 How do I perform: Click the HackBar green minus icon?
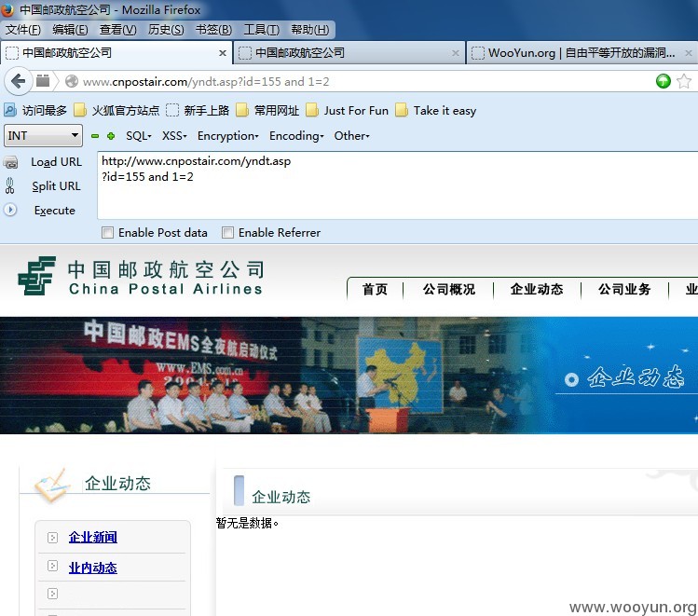95,136
